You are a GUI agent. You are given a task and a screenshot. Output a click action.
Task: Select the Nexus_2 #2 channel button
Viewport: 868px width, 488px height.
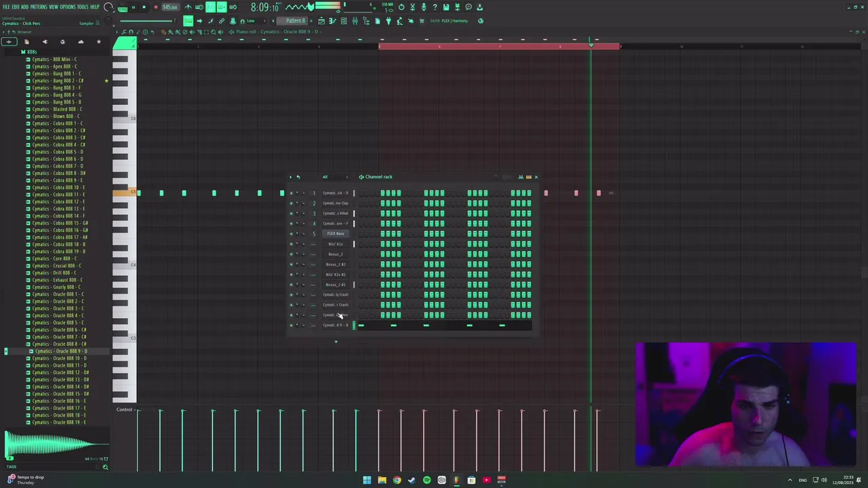335,264
